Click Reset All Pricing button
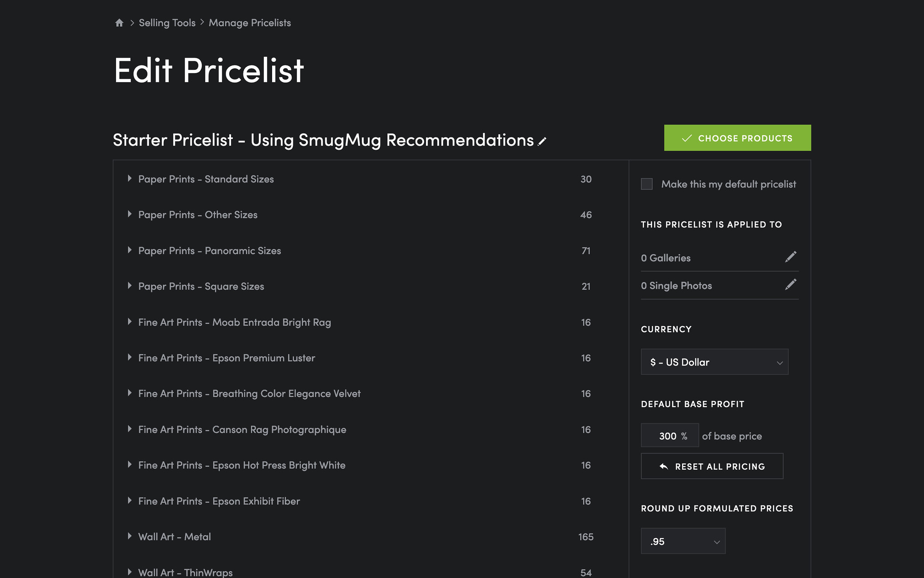The width and height of the screenshot is (924, 578). pyautogui.click(x=712, y=466)
